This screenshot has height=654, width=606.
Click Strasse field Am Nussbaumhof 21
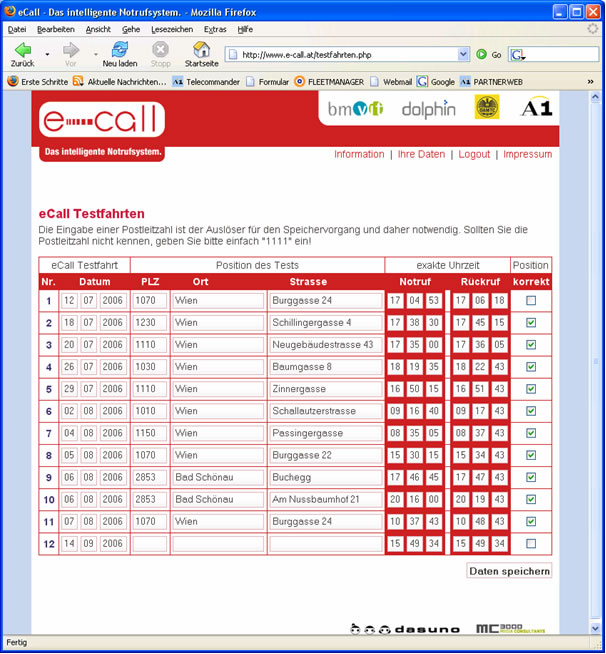(x=326, y=500)
